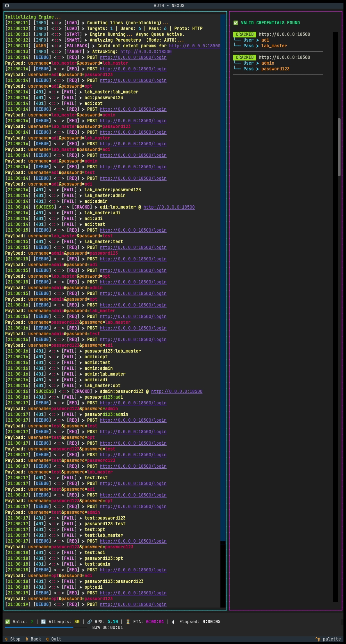Image resolution: width=346 pixels, height=644 pixels.
Task: Click the Elapsed value '0:00:05'
Action: pyautogui.click(x=211, y=622)
